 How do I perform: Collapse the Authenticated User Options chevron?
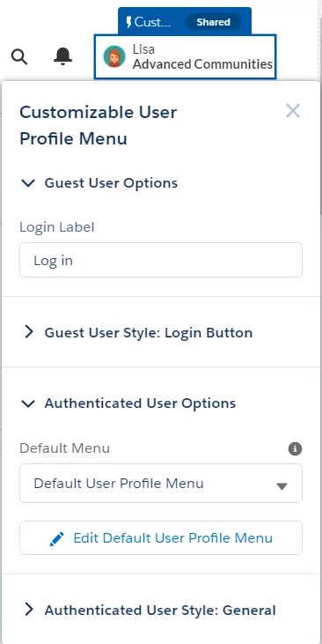click(28, 403)
